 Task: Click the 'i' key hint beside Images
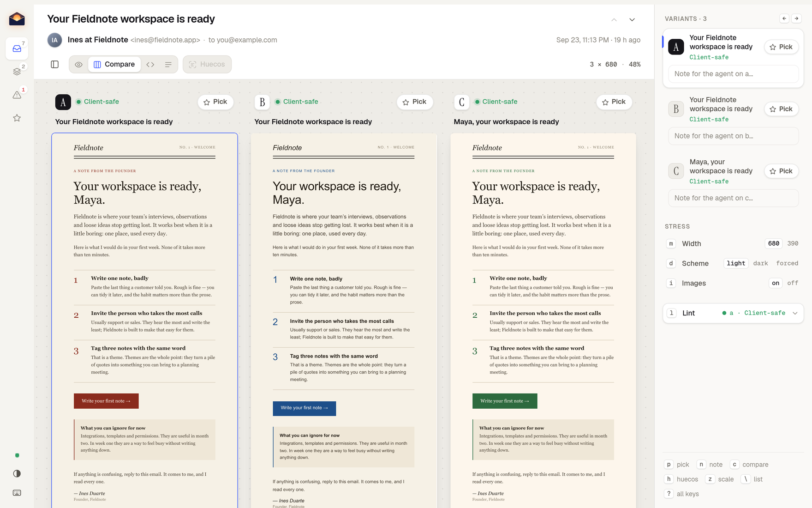coord(671,283)
